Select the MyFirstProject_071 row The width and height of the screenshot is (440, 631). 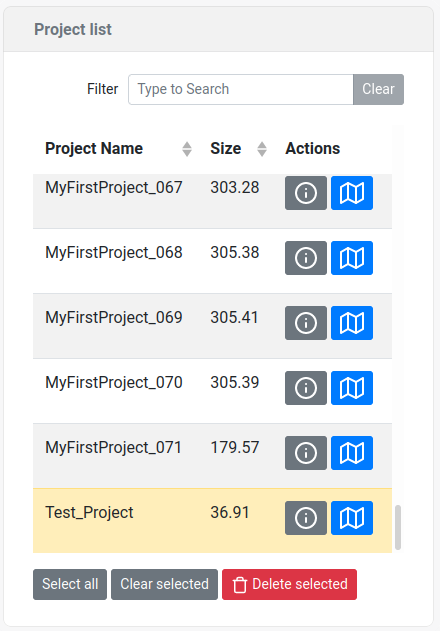pyautogui.click(x=212, y=456)
